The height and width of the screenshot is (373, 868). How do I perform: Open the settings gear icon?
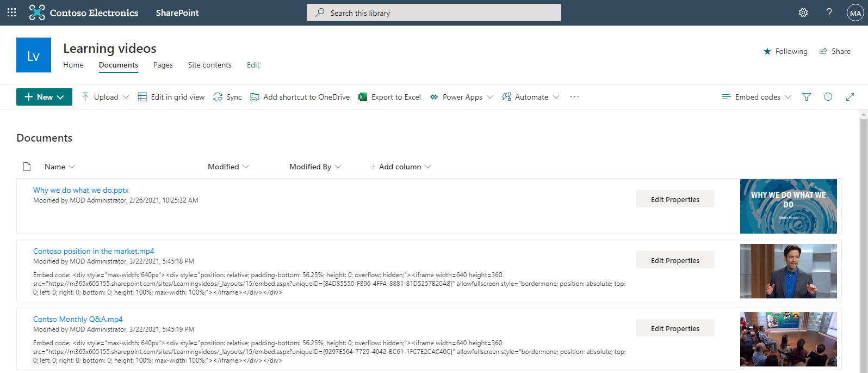point(803,13)
